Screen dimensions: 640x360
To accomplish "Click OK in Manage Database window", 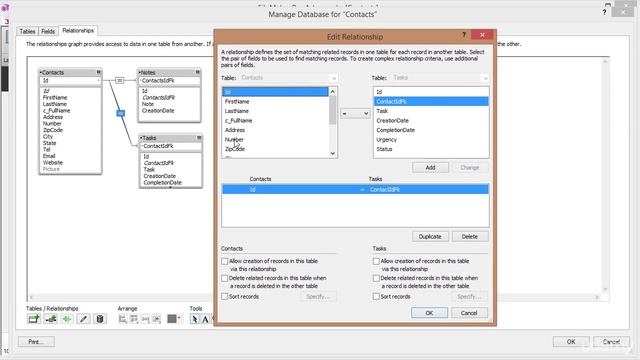I will [x=571, y=342].
